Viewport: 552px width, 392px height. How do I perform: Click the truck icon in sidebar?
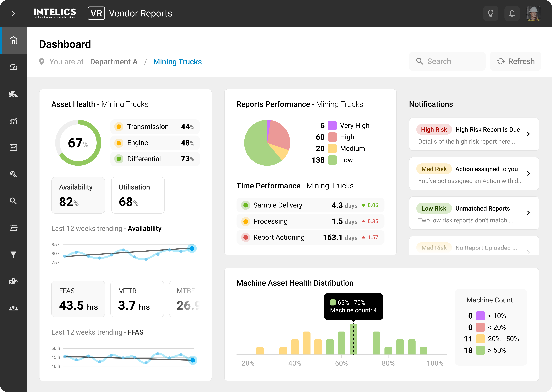[13, 281]
